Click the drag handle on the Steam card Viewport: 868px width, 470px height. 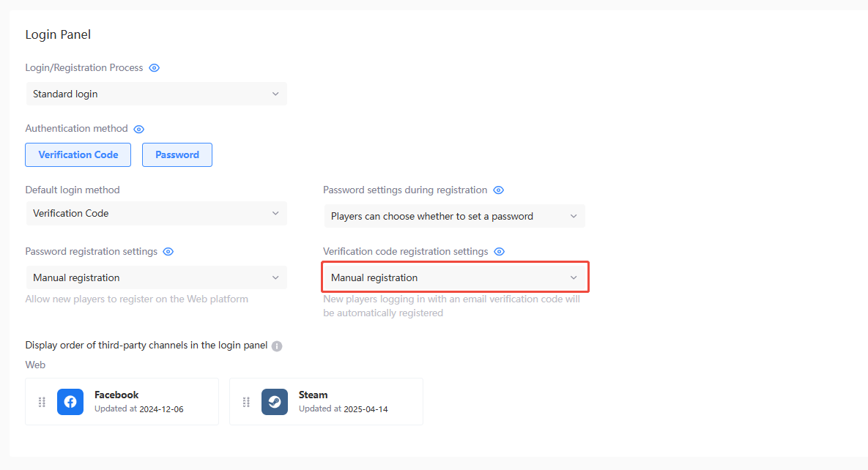point(246,401)
